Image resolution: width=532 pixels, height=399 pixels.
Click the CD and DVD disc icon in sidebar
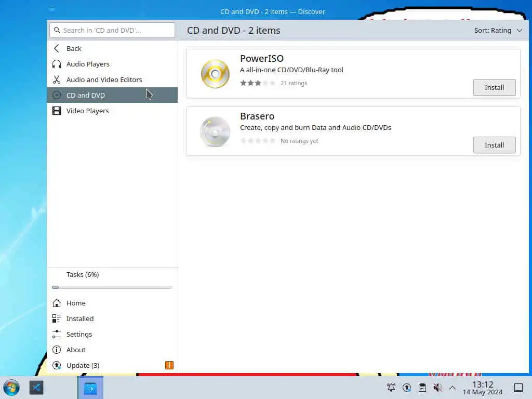click(57, 96)
